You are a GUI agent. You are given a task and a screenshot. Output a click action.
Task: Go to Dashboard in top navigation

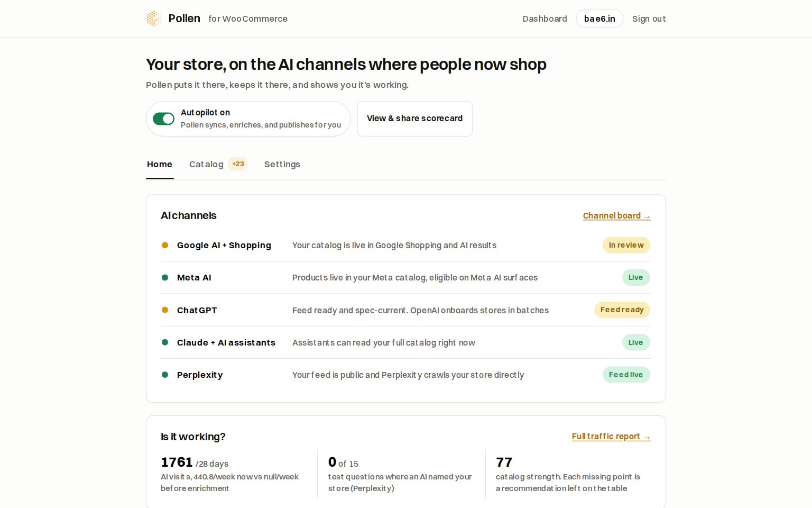point(545,19)
